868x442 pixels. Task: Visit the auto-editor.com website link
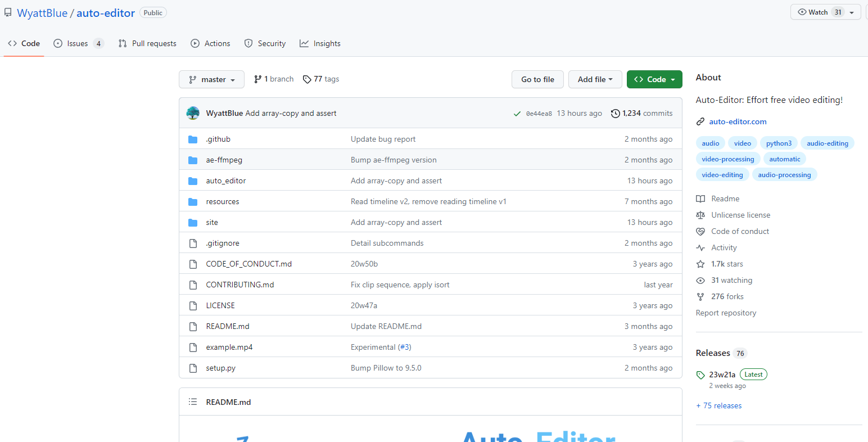pyautogui.click(x=738, y=121)
